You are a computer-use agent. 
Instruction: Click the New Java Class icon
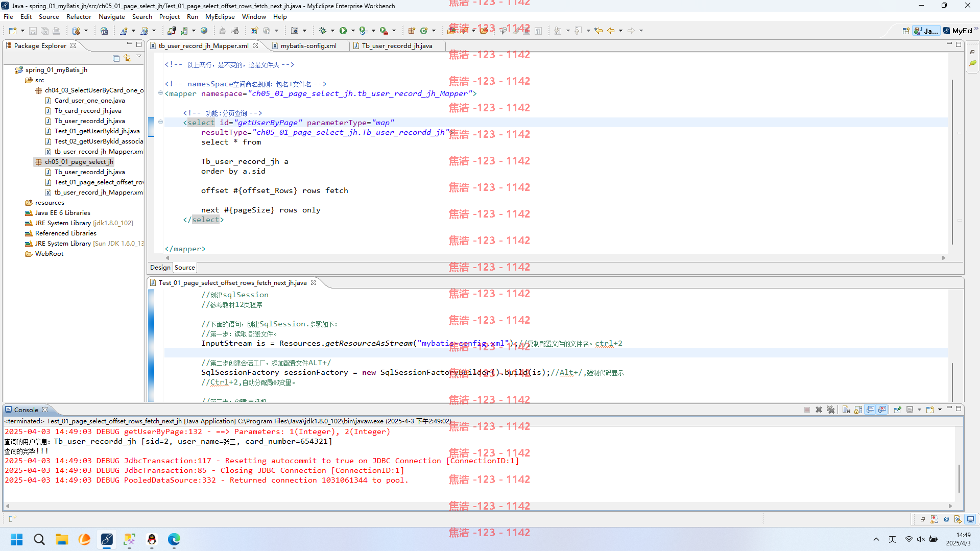coord(424,31)
